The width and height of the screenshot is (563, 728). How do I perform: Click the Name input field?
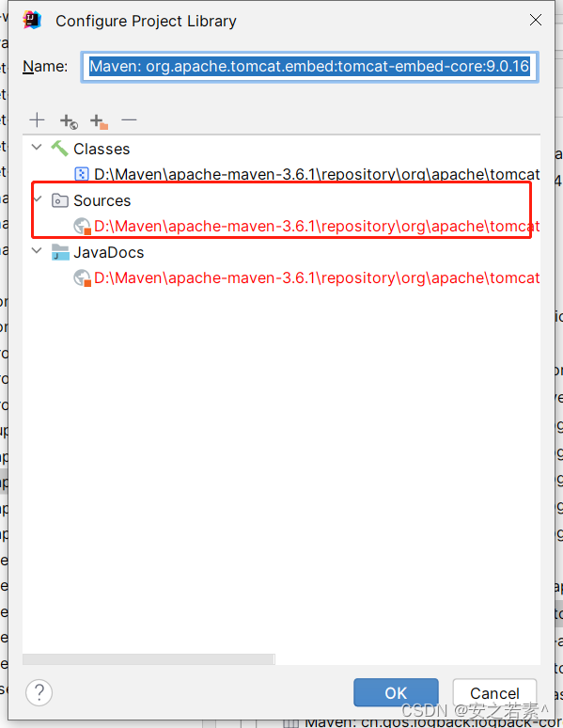pyautogui.click(x=309, y=67)
